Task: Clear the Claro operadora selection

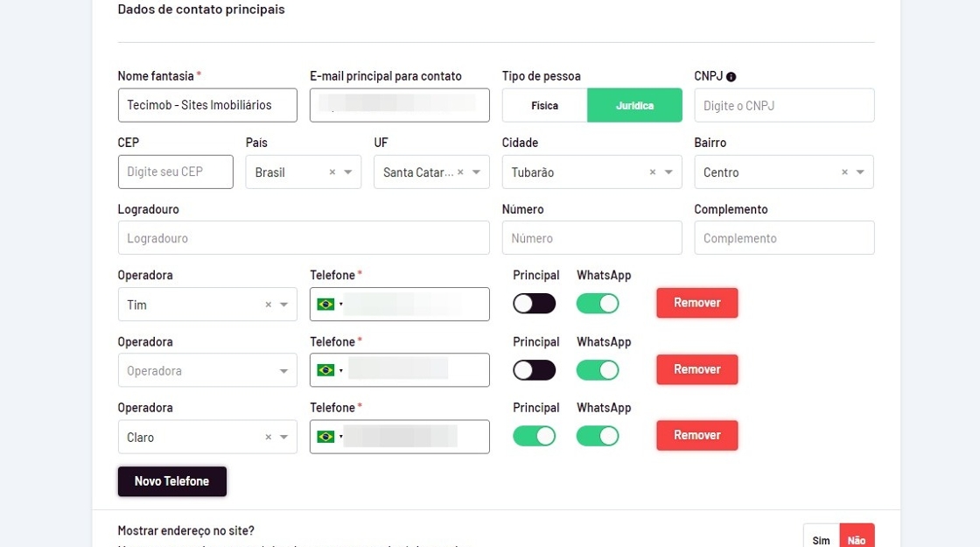Action: [269, 438]
